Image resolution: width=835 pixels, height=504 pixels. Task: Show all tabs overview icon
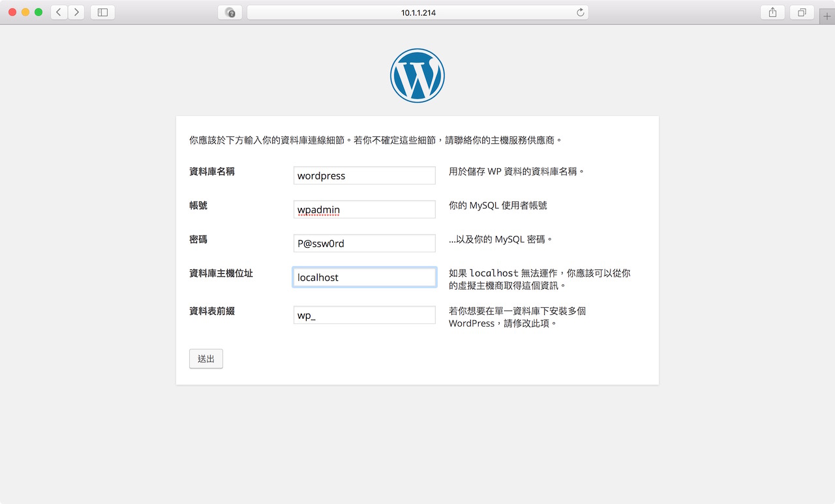click(x=802, y=12)
